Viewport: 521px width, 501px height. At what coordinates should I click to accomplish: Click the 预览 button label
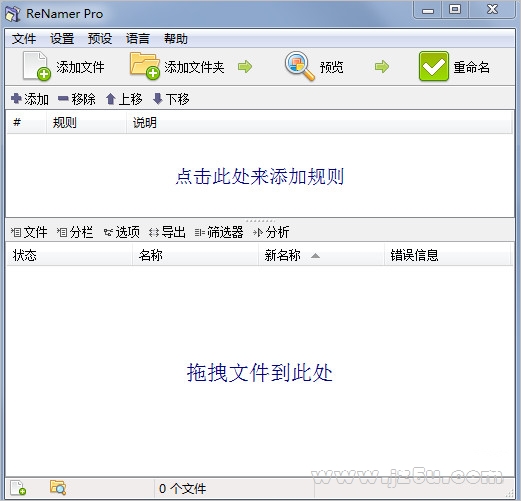(332, 67)
